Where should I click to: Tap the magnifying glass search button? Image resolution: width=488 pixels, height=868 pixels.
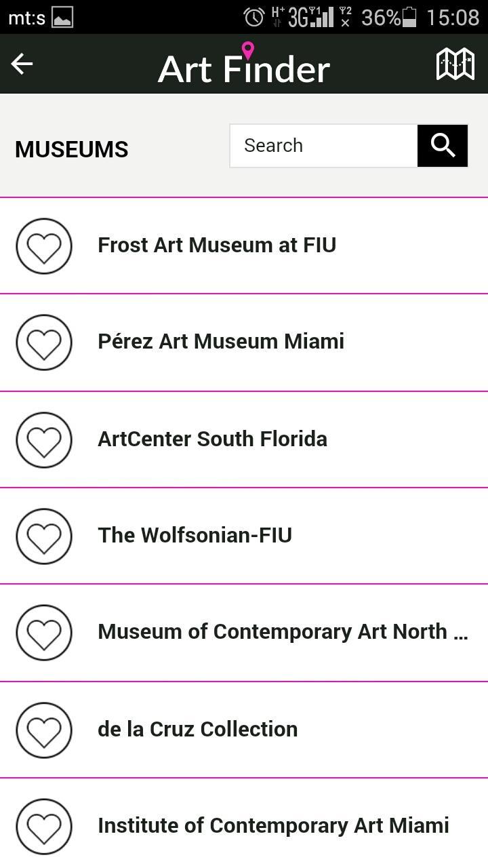click(443, 146)
